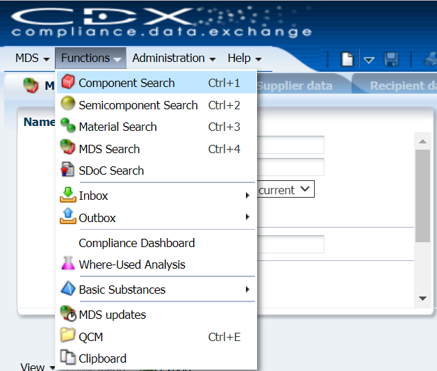437x371 pixels.
Task: Click the red cube Component Search icon
Action: coord(68,82)
